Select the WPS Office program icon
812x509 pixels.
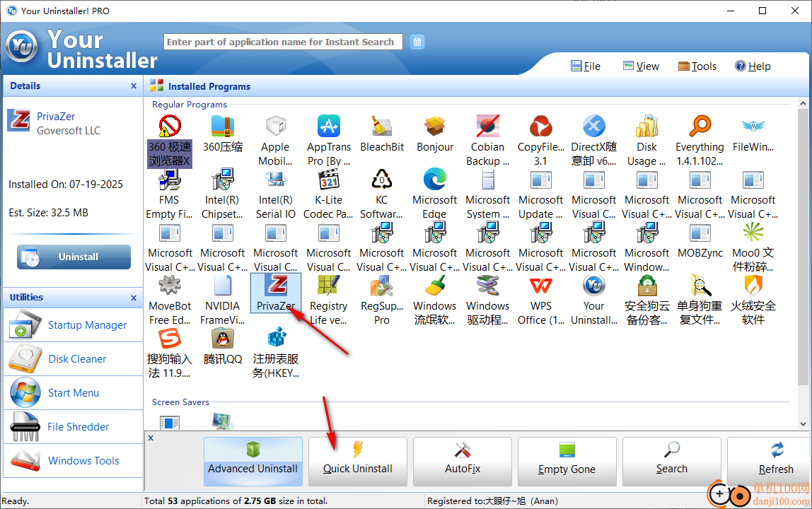[541, 286]
